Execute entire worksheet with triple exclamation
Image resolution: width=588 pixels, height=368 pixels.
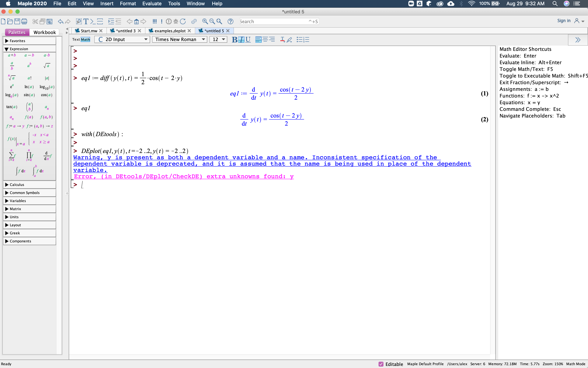(155, 21)
